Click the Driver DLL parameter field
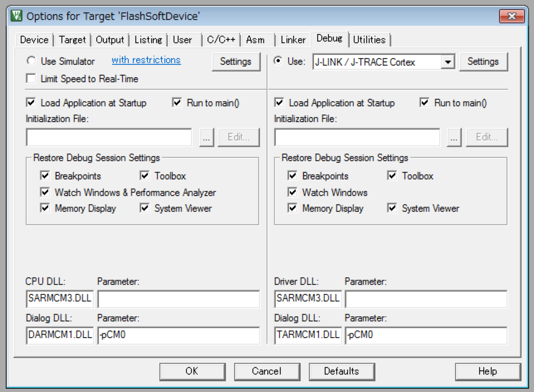 click(426, 299)
